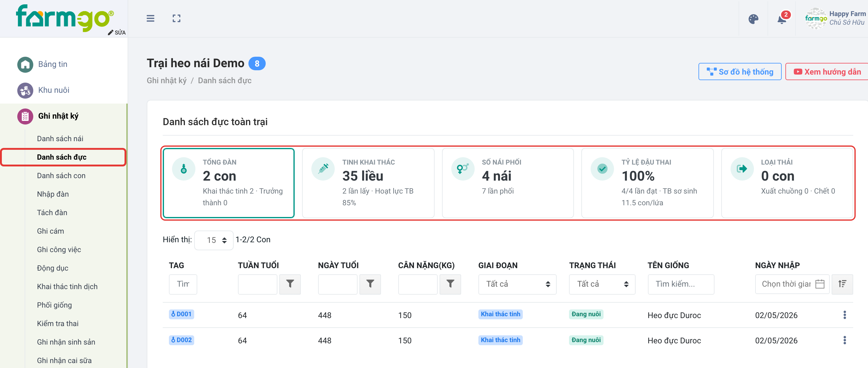Open the Hiển thị 15 rows dropdown

click(214, 240)
